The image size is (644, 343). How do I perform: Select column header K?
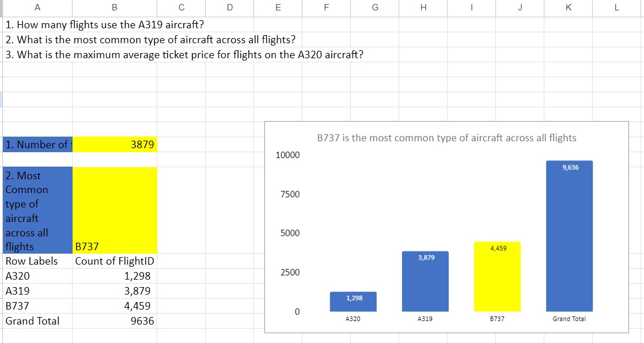(x=569, y=7)
